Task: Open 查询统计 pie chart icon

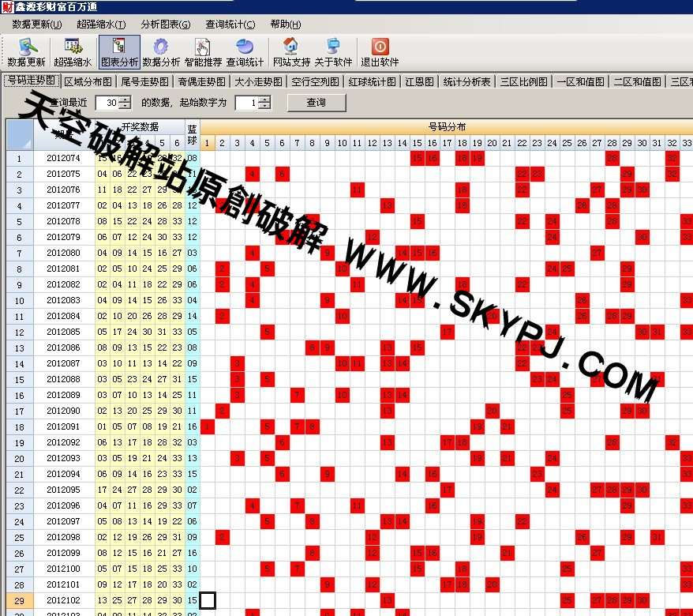Action: tap(245, 52)
